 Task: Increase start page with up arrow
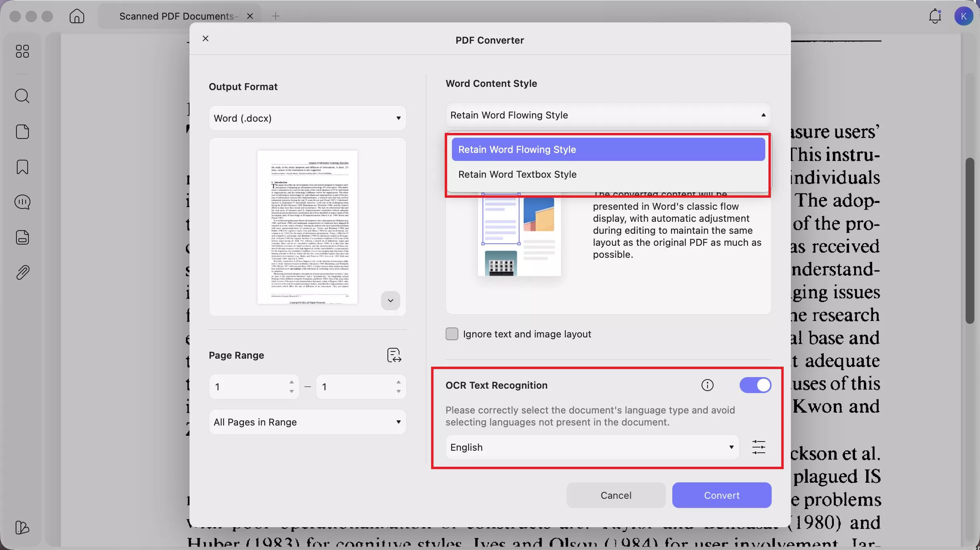[292, 382]
